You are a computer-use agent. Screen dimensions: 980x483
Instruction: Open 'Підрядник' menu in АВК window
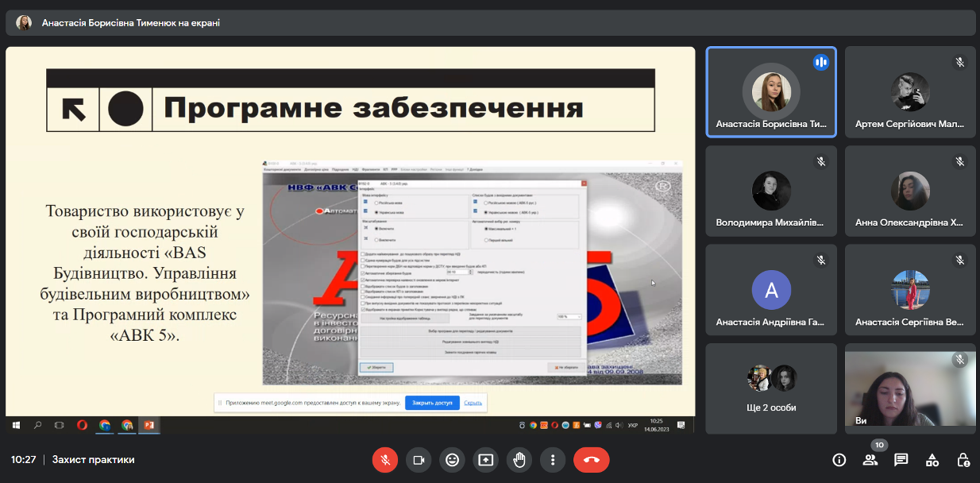(x=341, y=169)
